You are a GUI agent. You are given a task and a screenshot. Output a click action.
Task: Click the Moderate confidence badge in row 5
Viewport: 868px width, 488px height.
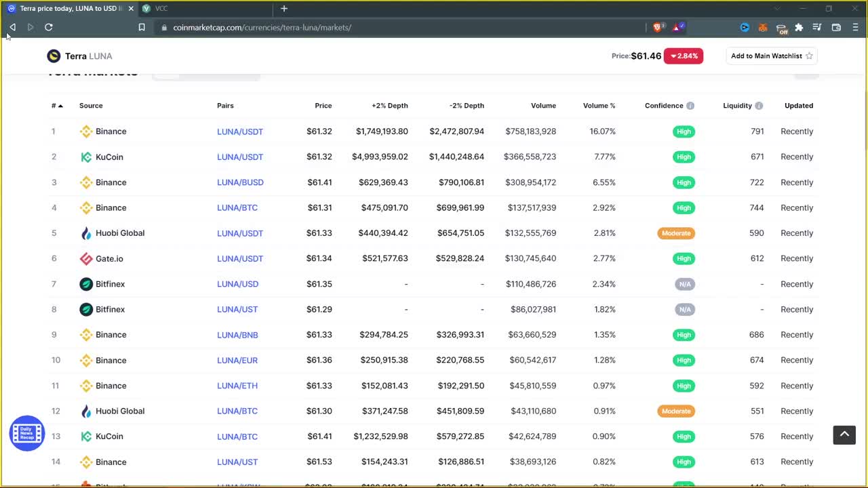[x=676, y=233]
